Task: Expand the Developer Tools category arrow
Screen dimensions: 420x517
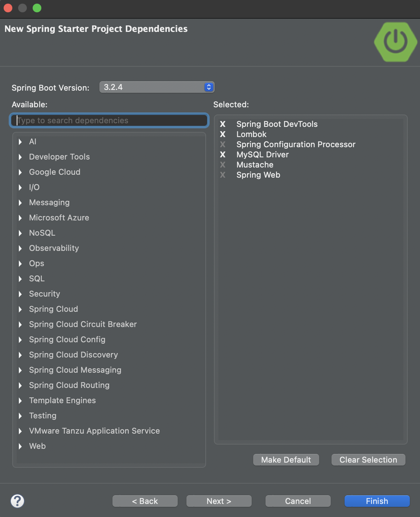Action: [20, 157]
